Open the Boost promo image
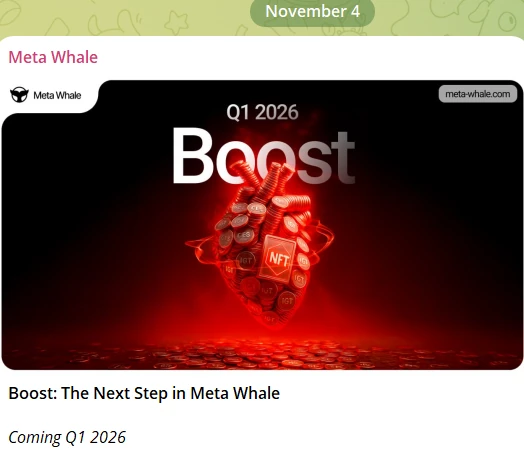Image resolution: width=524 pixels, height=450 pixels. coord(262,225)
